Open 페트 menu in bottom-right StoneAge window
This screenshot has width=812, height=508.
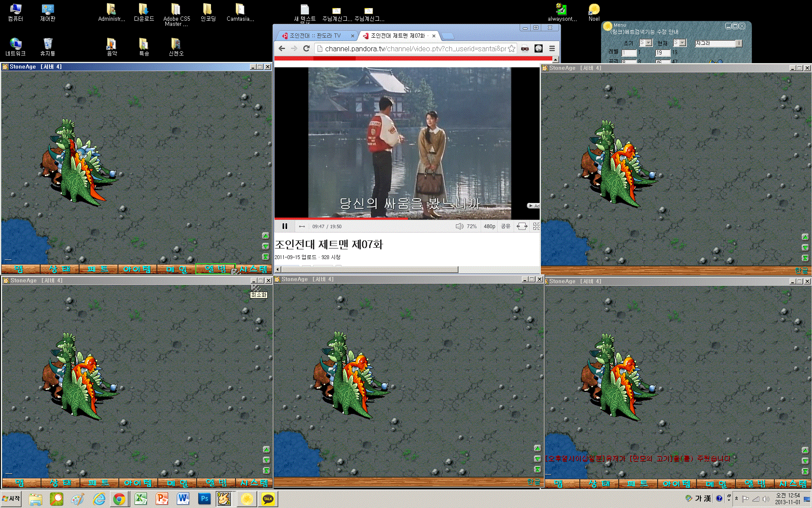(637, 483)
